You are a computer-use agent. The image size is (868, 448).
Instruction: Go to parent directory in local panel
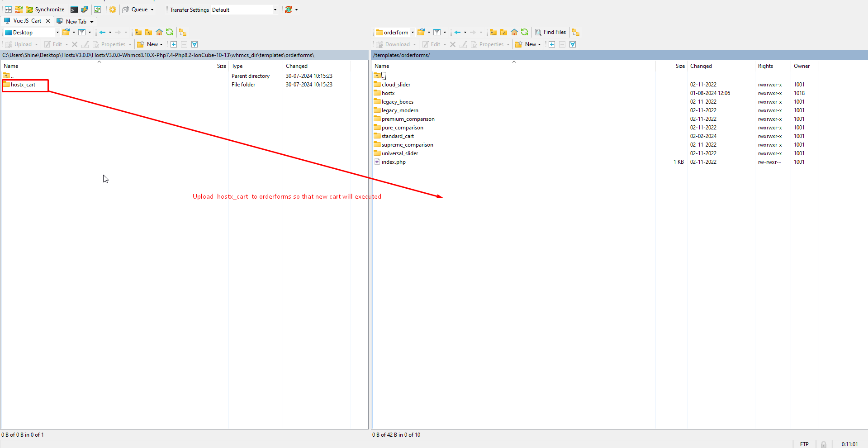(138, 32)
